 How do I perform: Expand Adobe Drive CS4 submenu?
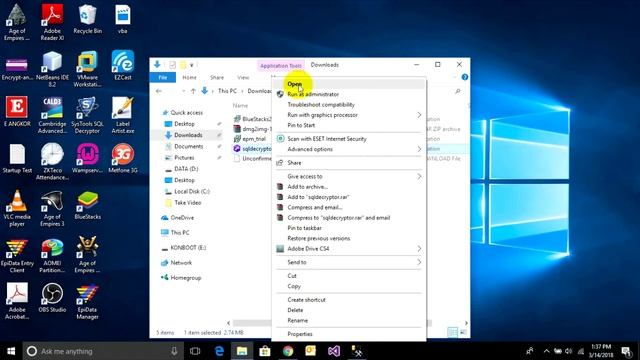pos(349,249)
